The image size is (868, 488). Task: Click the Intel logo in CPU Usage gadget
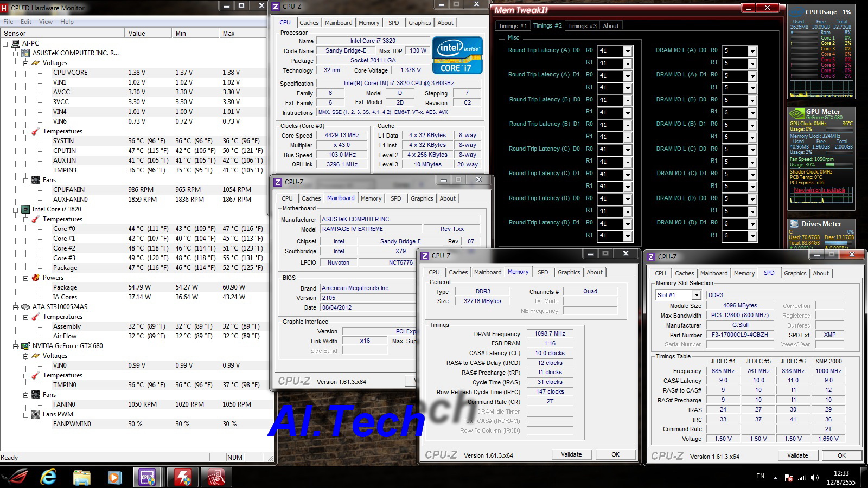(x=796, y=12)
